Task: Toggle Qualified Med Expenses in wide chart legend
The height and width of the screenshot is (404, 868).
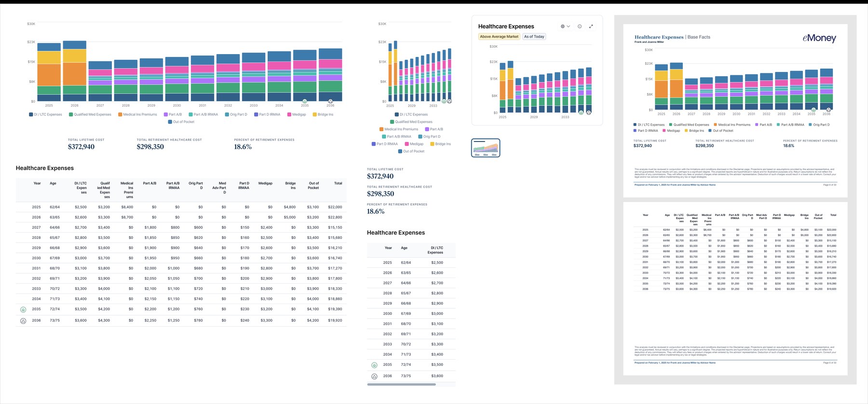Action: click(x=90, y=114)
